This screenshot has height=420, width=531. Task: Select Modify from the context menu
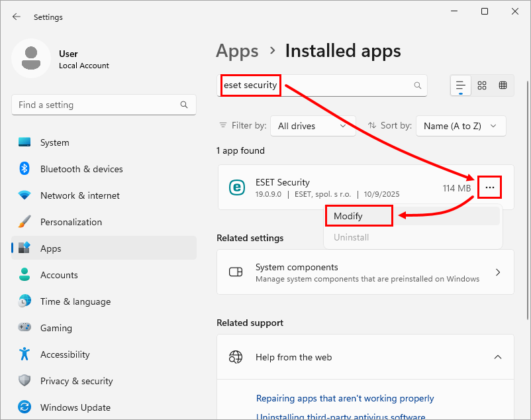click(348, 216)
